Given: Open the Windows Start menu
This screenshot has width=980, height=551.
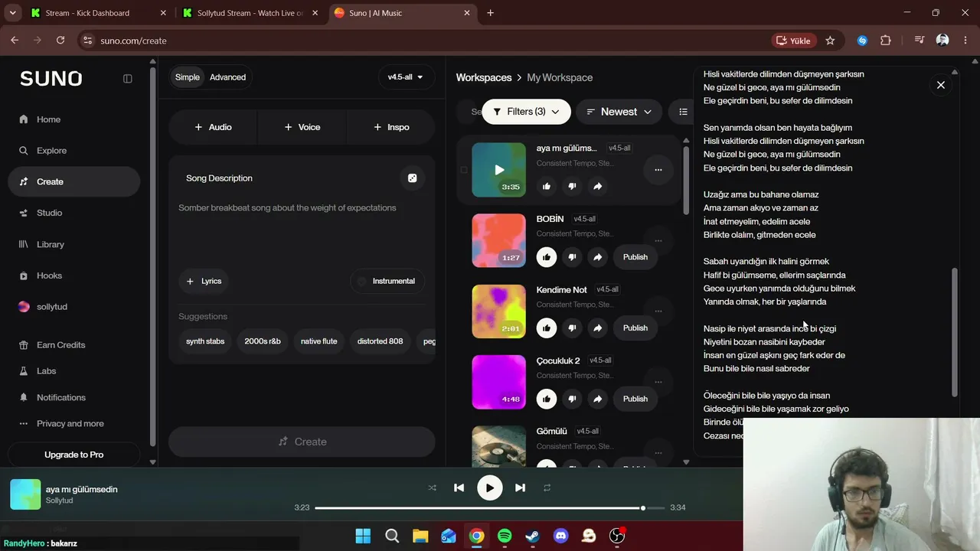Looking at the screenshot, I should pos(363,536).
